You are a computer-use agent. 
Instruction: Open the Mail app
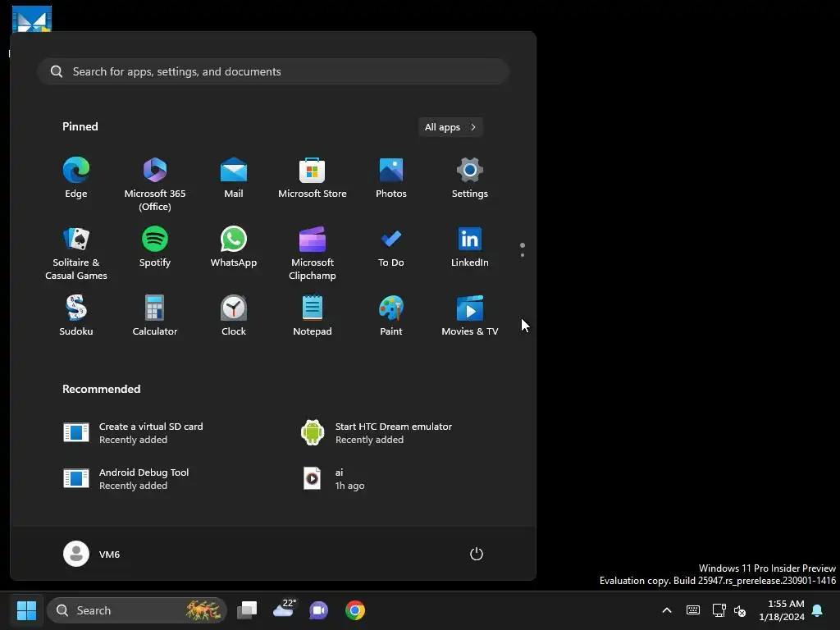(234, 178)
